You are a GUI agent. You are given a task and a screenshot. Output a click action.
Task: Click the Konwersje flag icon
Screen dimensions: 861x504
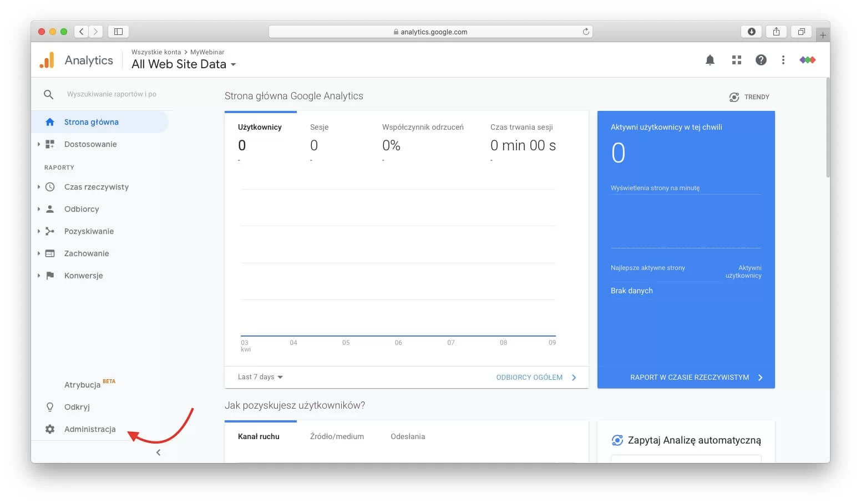point(50,276)
